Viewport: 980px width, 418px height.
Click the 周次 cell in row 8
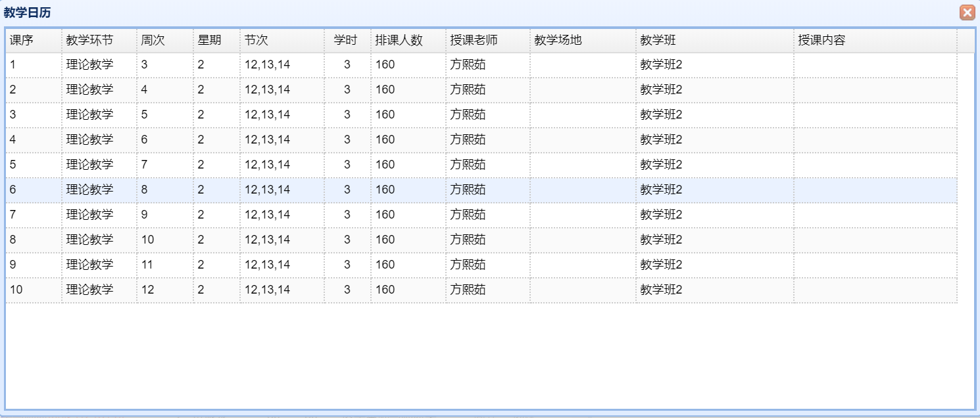click(x=165, y=240)
